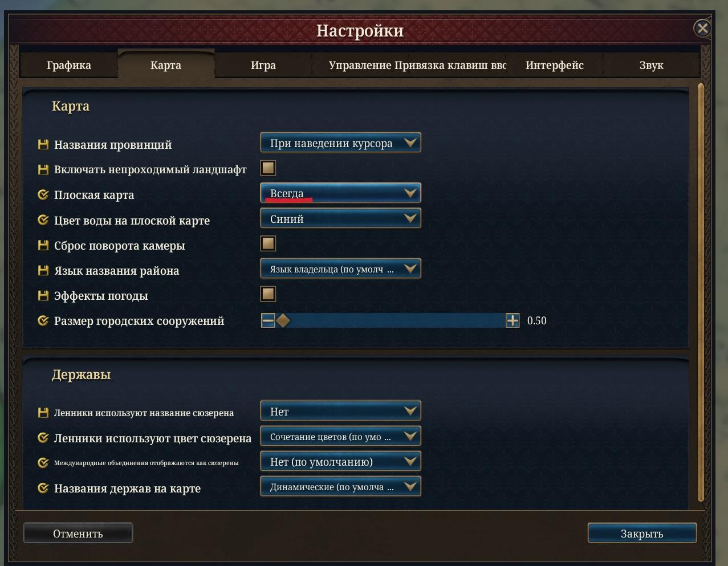Open the Звук settings tab
The image size is (728, 566).
tap(651, 65)
